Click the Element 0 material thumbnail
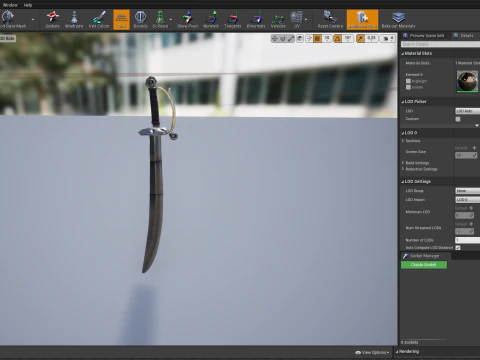This screenshot has height=360, width=480. pyautogui.click(x=467, y=81)
